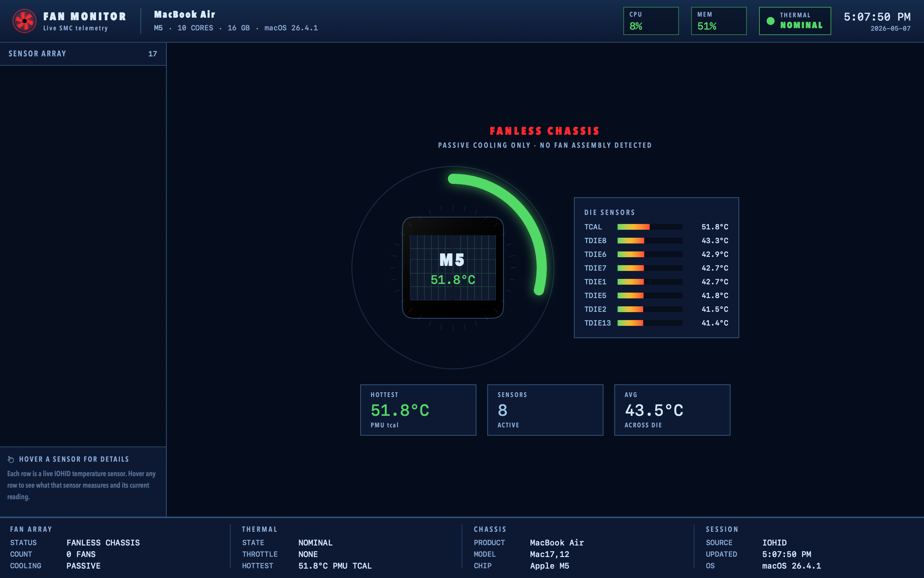This screenshot has height=578, width=924.
Task: Click the Mac17,12 model value
Action: tap(549, 554)
